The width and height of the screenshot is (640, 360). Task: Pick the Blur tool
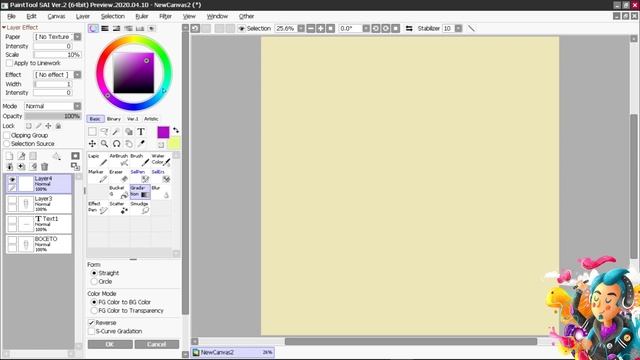161,192
